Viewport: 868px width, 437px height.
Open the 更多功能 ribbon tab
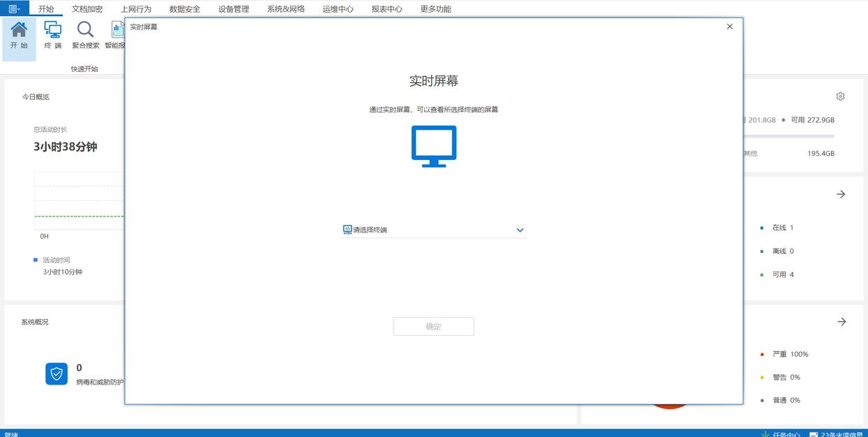point(435,9)
